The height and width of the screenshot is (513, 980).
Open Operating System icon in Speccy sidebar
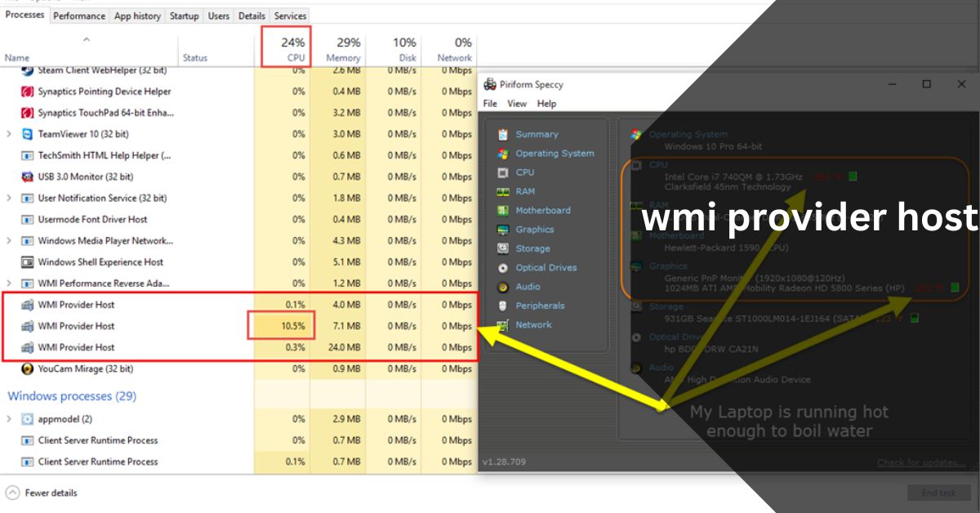[x=503, y=153]
